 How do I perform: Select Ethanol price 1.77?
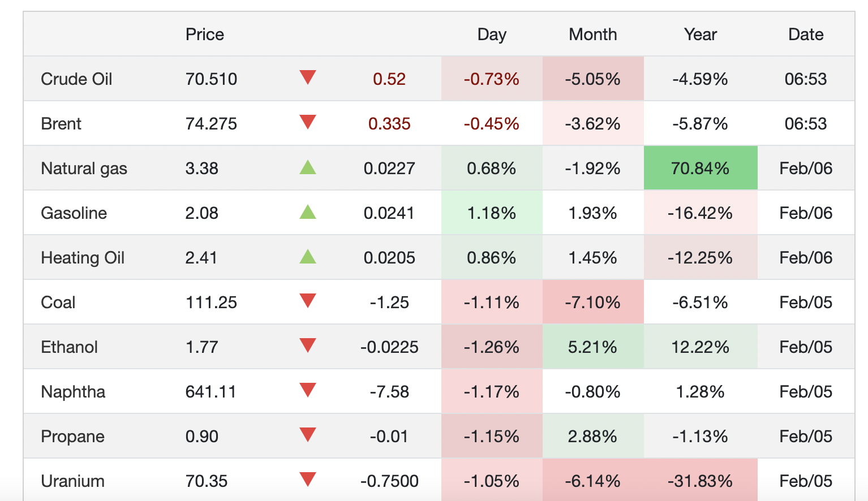[202, 347]
